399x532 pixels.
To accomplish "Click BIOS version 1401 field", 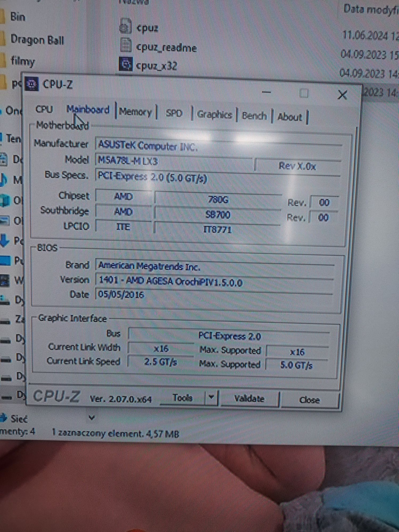I will pyautogui.click(x=214, y=281).
